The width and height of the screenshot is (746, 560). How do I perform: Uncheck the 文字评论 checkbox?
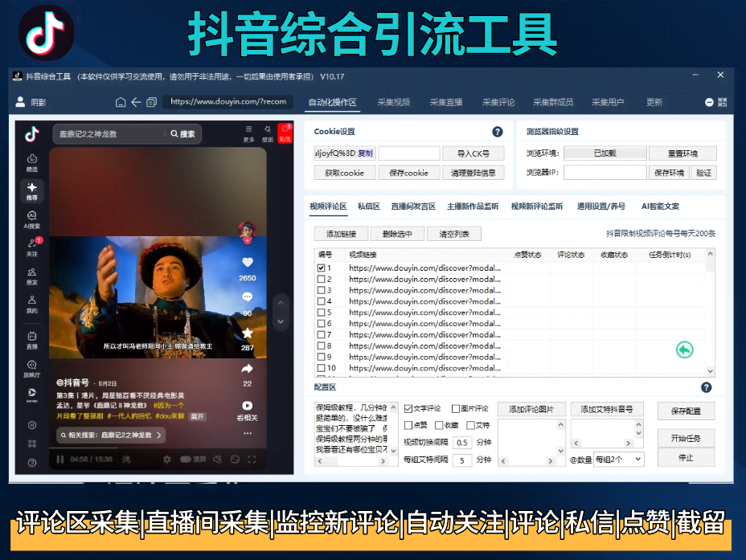coord(408,410)
